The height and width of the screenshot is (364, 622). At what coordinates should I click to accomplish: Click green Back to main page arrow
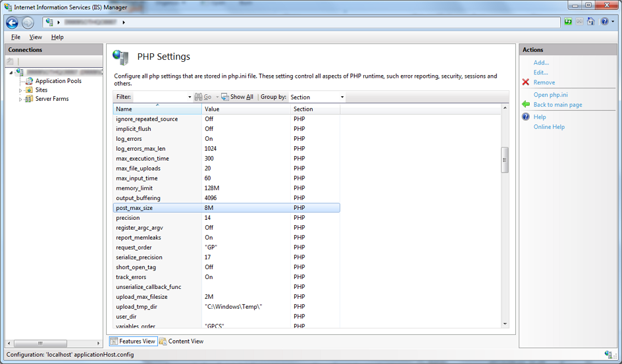pos(526,104)
